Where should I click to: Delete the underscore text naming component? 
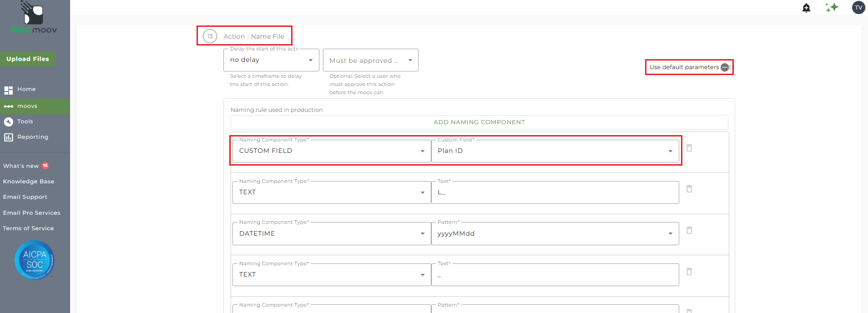[689, 272]
